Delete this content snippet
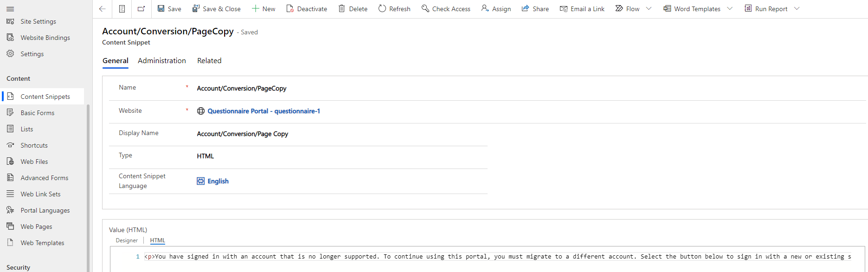The height and width of the screenshot is (272, 868). 353,9
